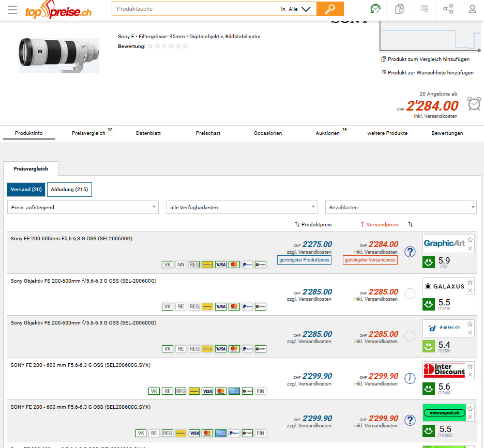Click 'Produkt zur Wunschliste hinzufügen' link

pyautogui.click(x=430, y=73)
